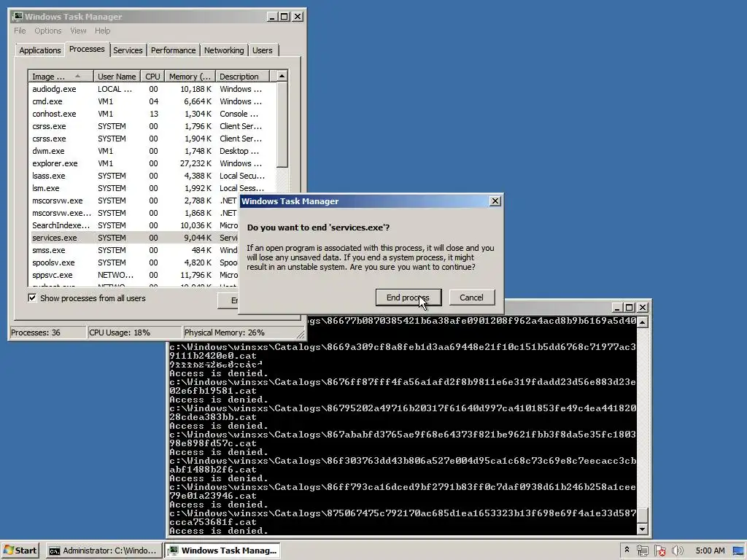Click CPU Usage: 18% status entry
The height and width of the screenshot is (560, 747).
point(135,332)
